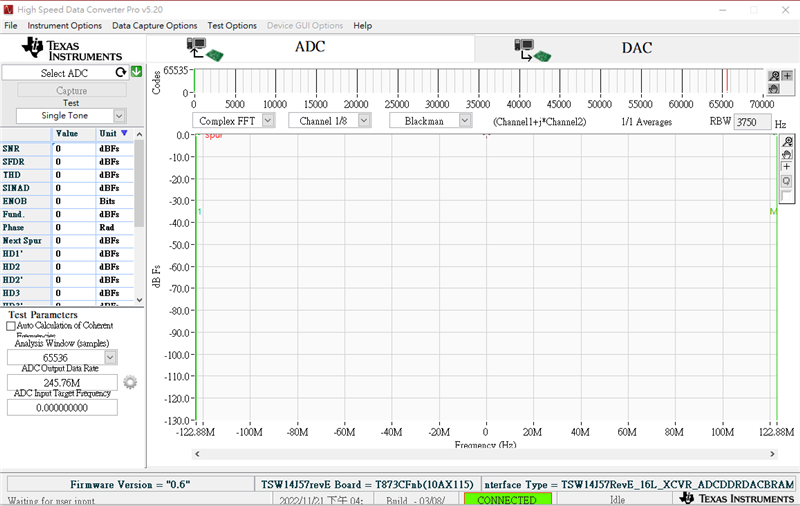Click the Capture button
Viewport: 800px width, 506px height.
71,90
